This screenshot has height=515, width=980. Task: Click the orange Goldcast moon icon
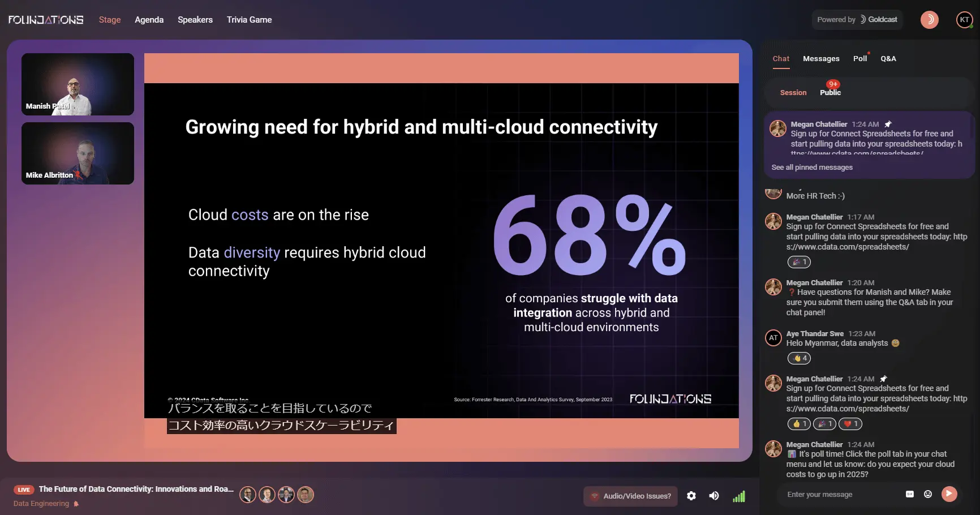pos(930,20)
